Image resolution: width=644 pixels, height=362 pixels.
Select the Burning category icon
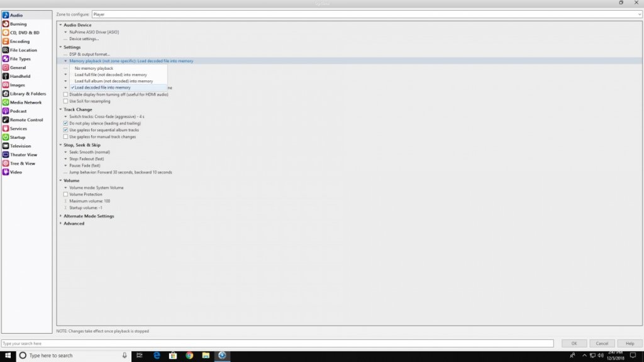tap(6, 24)
